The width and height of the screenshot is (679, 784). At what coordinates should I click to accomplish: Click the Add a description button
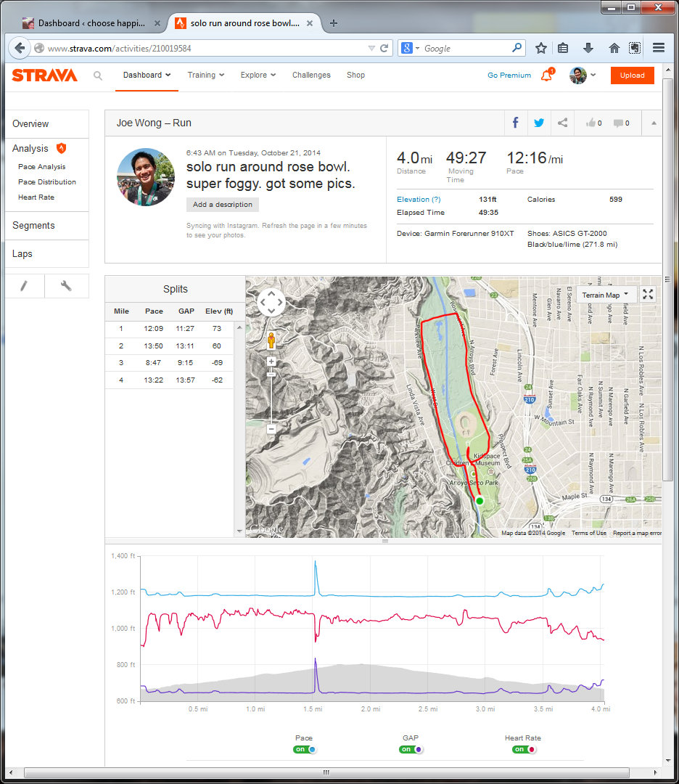tap(223, 205)
